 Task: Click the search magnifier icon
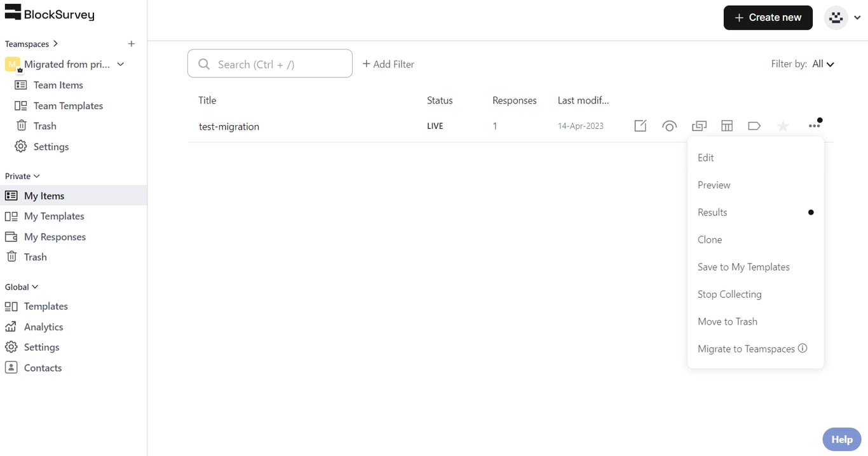coord(204,64)
